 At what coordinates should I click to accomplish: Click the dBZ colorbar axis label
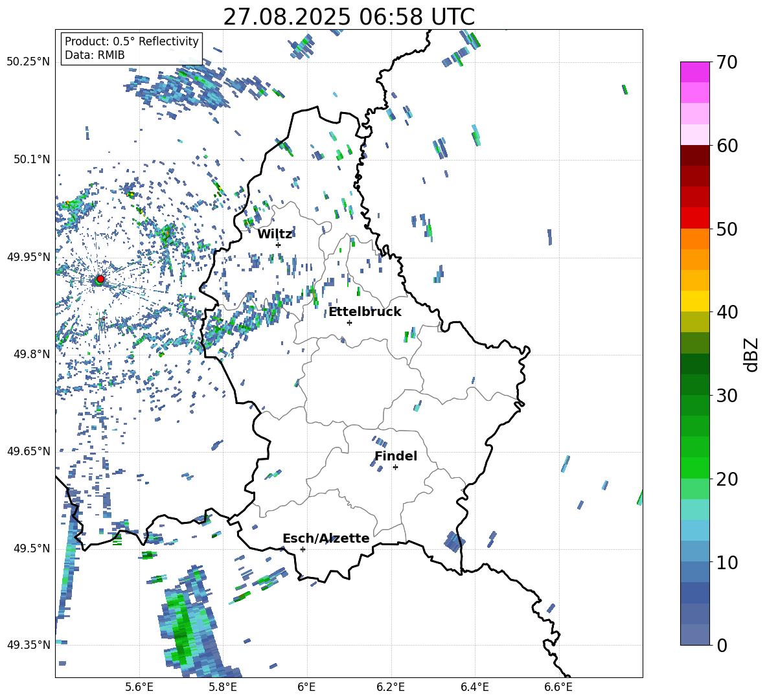[x=752, y=354]
